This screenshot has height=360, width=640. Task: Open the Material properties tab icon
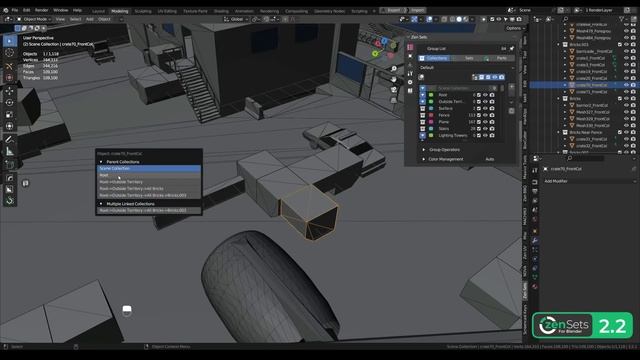[535, 287]
